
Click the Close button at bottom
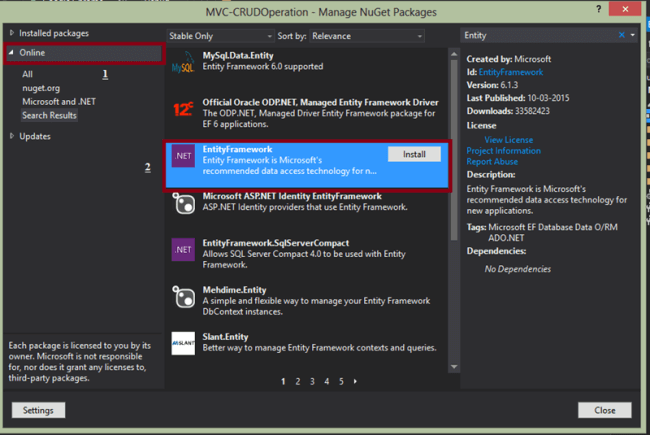tap(605, 410)
